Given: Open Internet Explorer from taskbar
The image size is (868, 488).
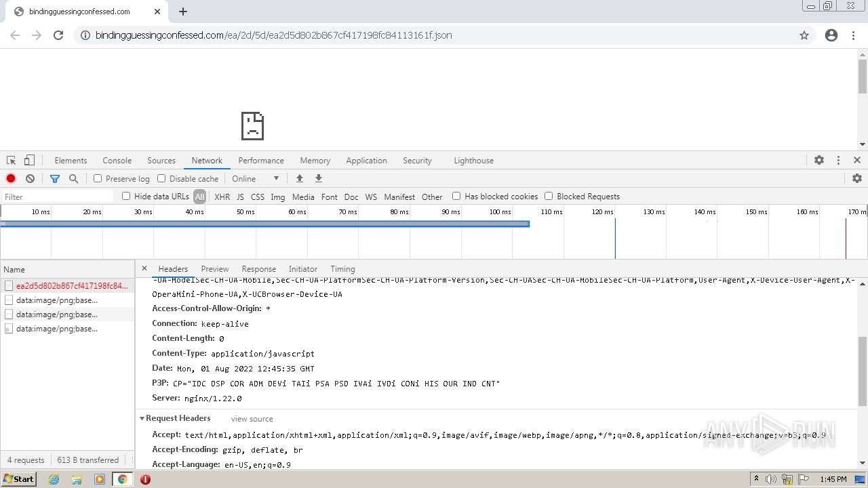Looking at the screenshot, I should 54,479.
